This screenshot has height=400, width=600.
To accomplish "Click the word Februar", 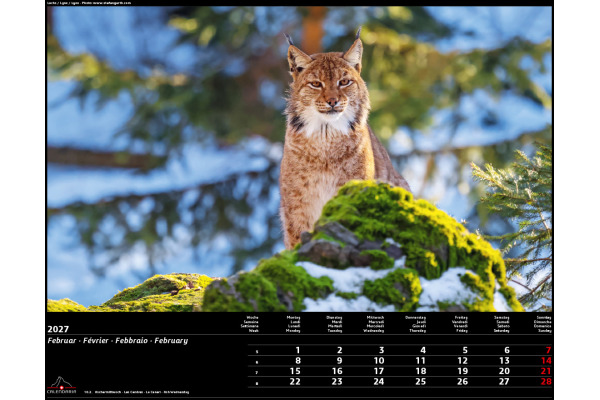I will point(62,341).
